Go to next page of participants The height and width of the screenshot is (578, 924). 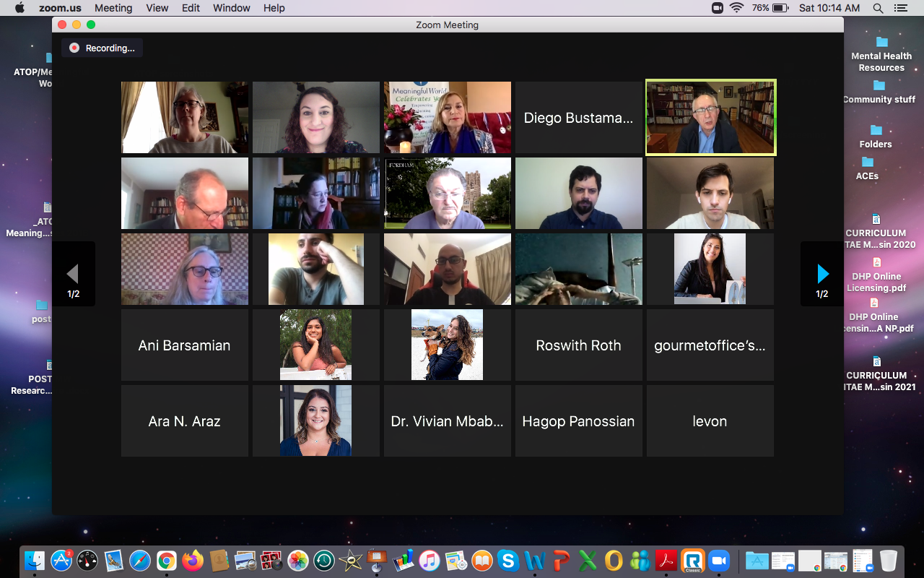click(x=822, y=273)
